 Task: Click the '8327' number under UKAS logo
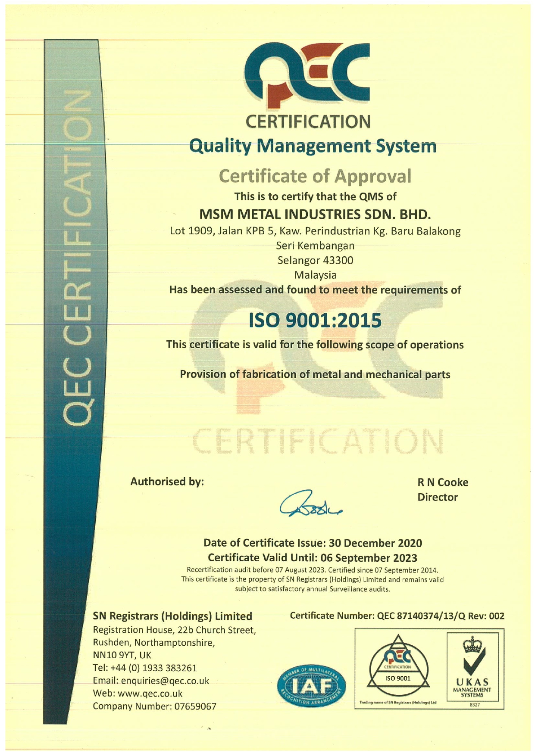(475, 705)
